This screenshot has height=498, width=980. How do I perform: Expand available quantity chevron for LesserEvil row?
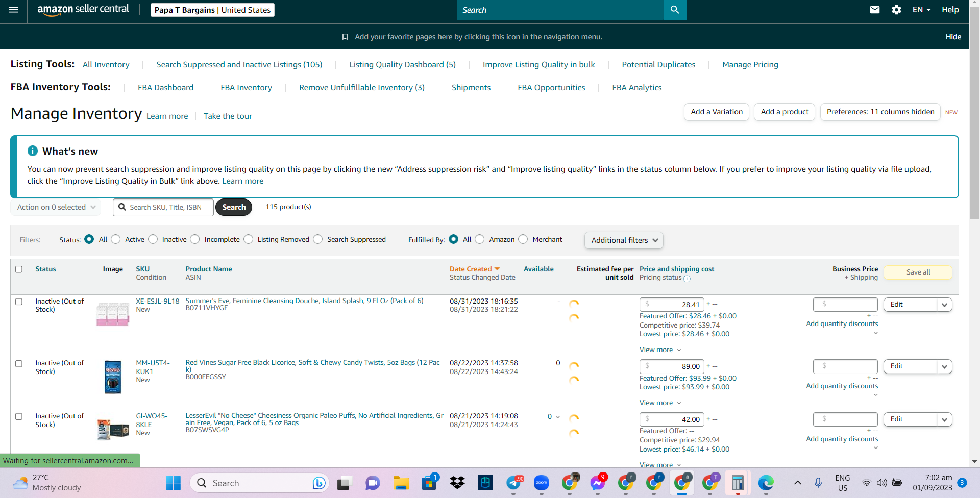[558, 417]
